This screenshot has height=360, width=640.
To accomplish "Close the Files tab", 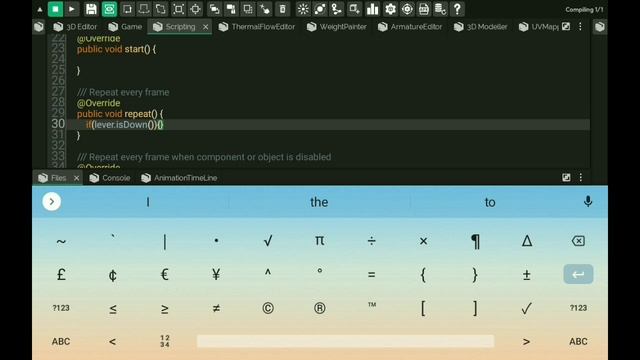I will click(x=76, y=178).
